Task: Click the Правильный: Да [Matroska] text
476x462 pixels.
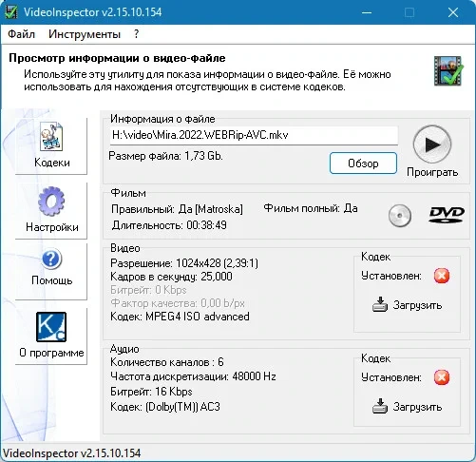Action: (x=177, y=209)
